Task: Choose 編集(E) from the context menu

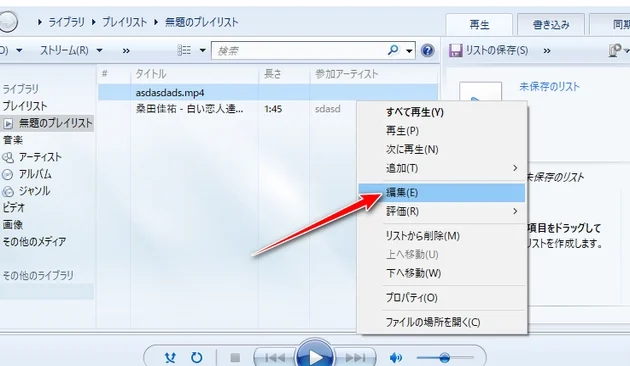Action: [x=442, y=192]
